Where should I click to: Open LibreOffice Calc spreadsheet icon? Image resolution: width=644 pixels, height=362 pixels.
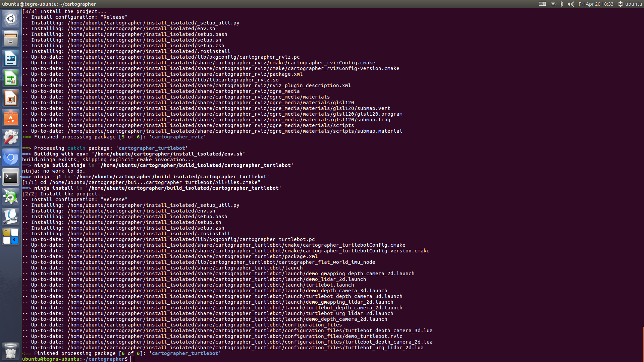pos(11,78)
